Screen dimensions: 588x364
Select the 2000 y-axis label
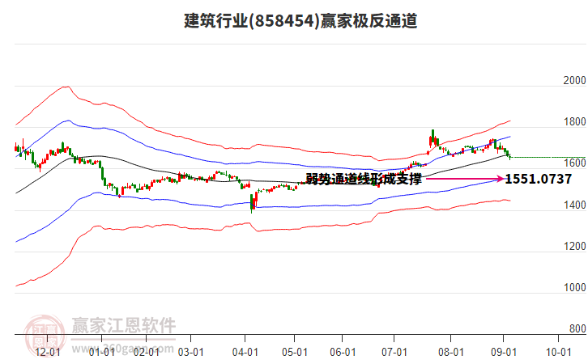tap(574, 80)
